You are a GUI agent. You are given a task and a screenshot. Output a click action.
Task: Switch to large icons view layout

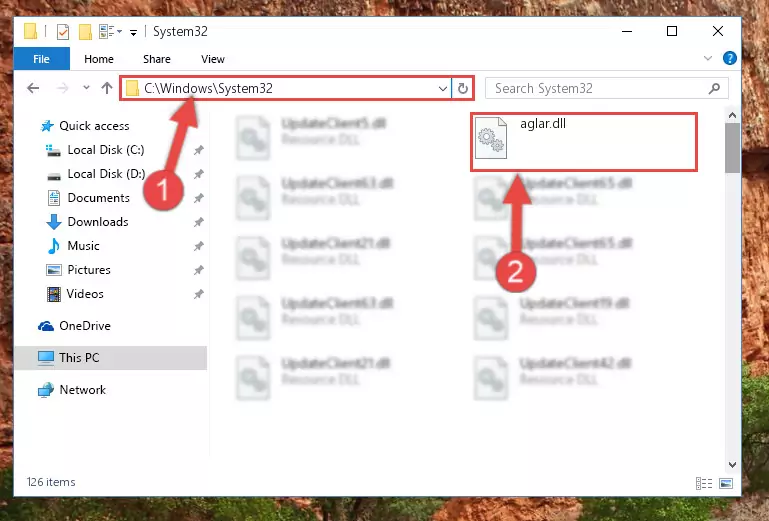[x=726, y=484]
